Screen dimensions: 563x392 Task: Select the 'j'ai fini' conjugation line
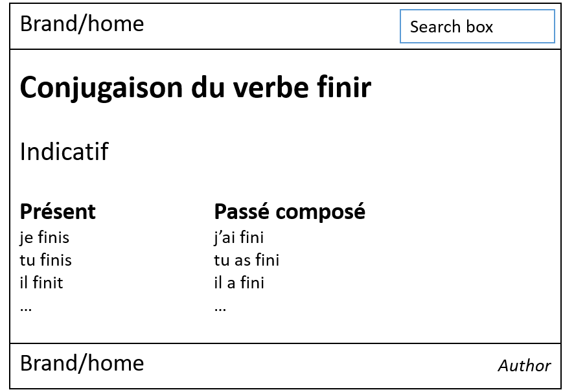tap(239, 238)
